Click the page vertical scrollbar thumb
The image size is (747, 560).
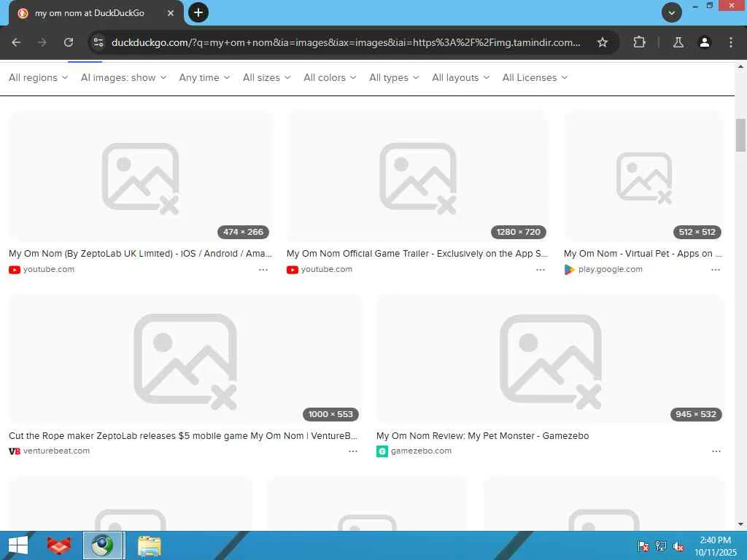(x=740, y=135)
